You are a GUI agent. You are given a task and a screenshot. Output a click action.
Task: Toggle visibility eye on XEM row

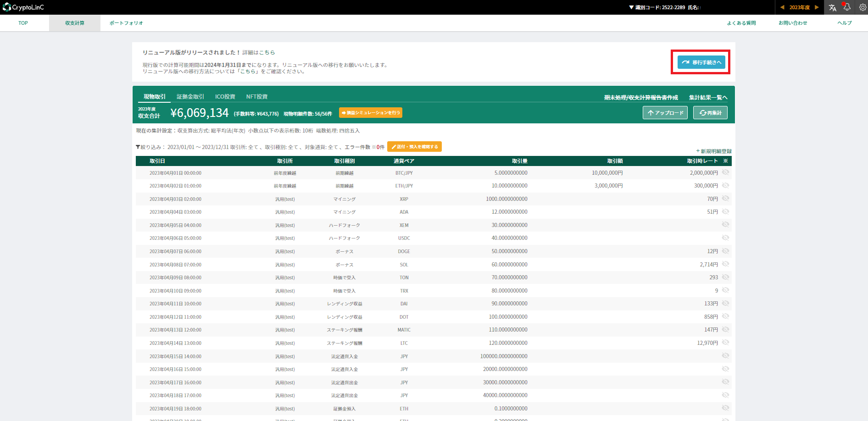725,225
